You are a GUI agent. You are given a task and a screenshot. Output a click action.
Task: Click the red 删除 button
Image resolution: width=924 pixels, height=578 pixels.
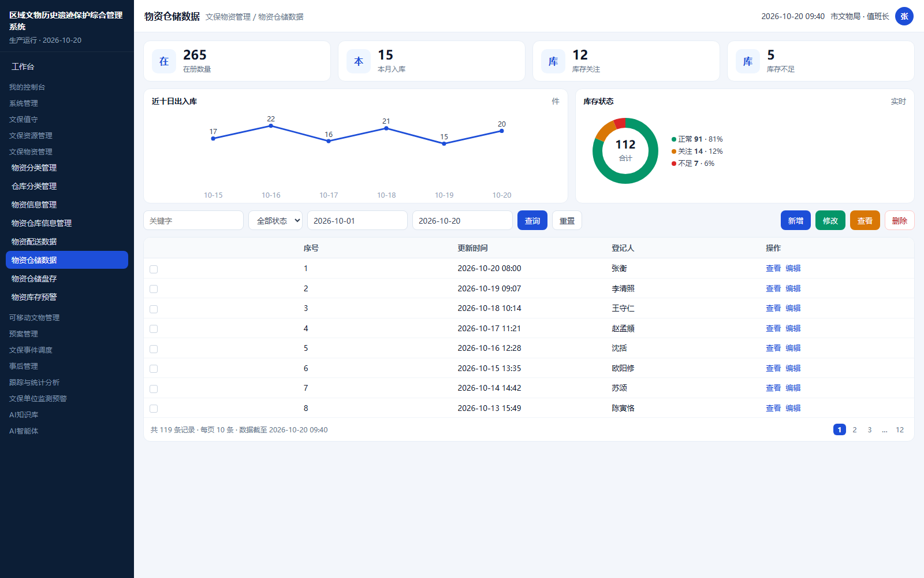pos(900,220)
